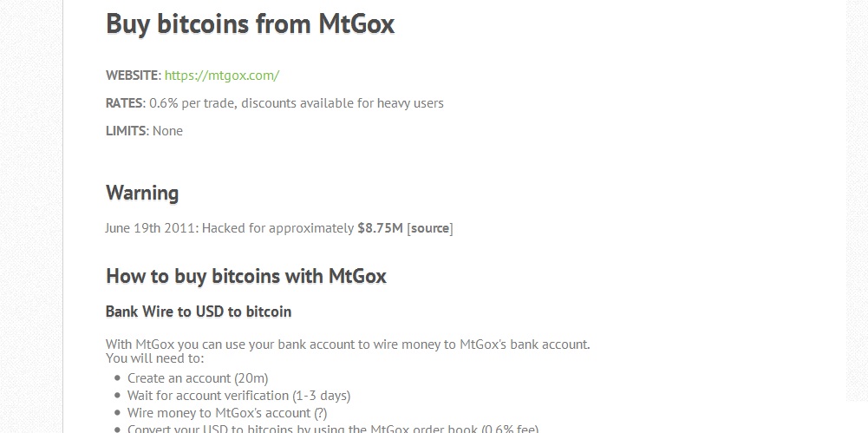Click the bold $8.75M amount

(x=380, y=228)
